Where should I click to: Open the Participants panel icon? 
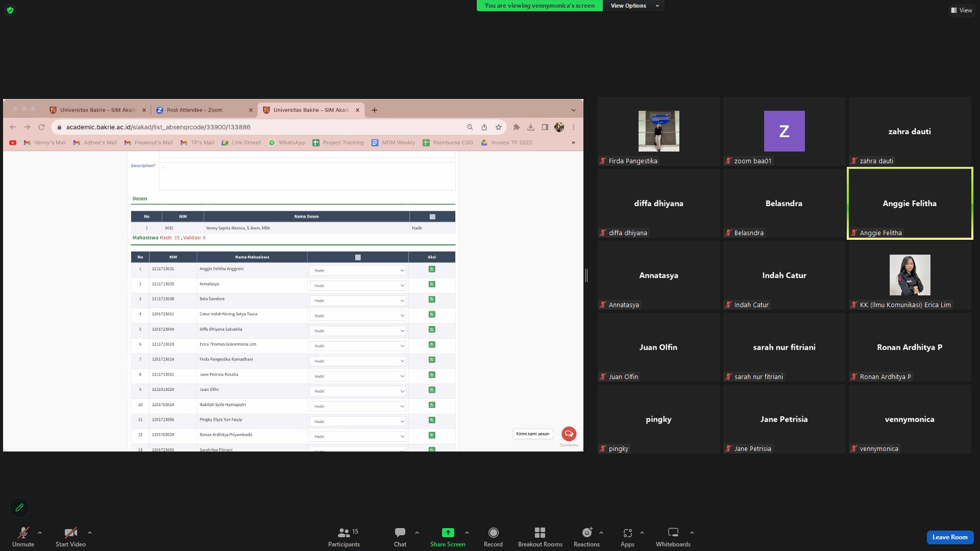coord(344,533)
